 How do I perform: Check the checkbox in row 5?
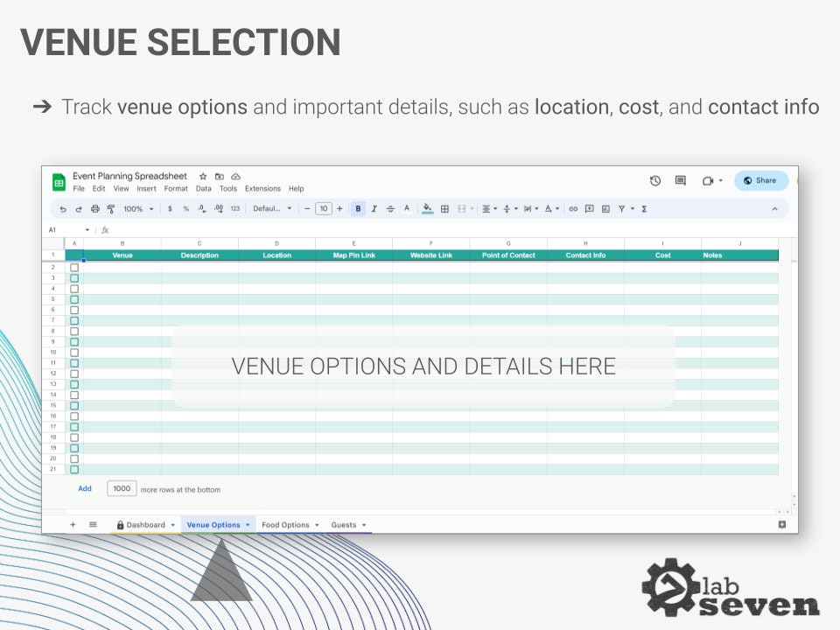[x=74, y=299]
